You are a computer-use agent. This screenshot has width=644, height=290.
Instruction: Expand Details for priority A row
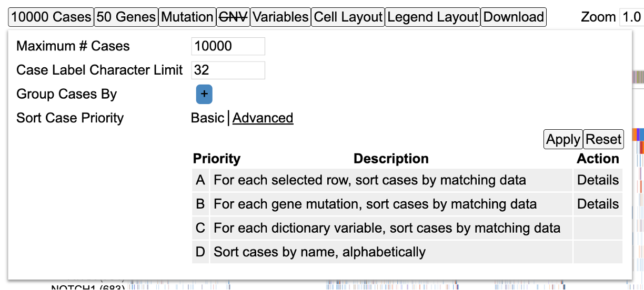[598, 180]
